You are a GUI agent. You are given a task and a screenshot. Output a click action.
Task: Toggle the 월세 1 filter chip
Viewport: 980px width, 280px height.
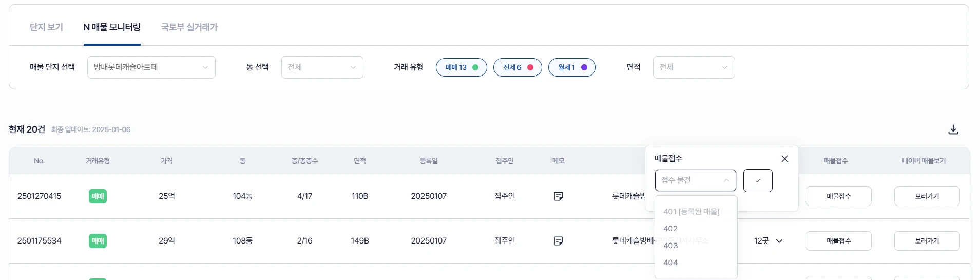point(572,67)
